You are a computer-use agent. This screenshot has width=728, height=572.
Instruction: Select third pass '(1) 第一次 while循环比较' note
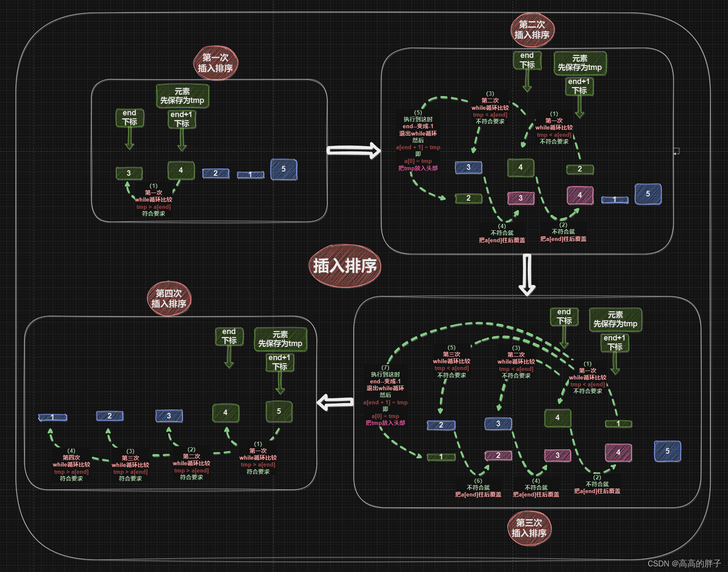pos(588,377)
